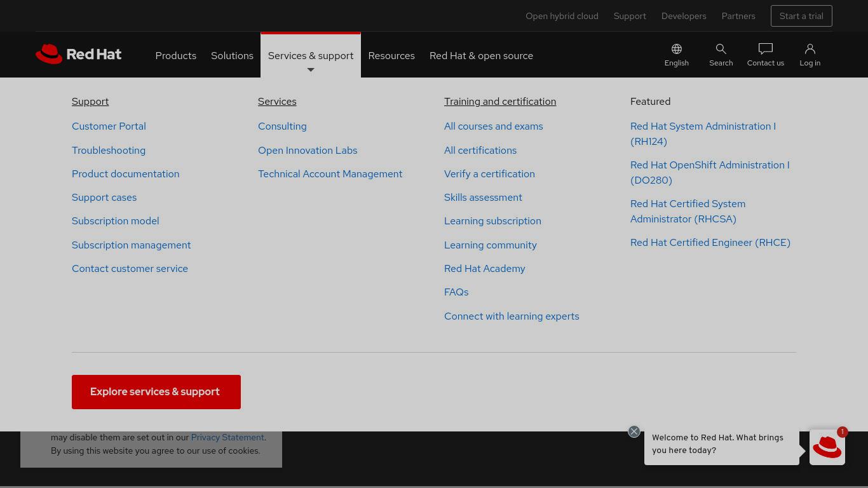This screenshot has width=868, height=488.
Task: Open Contact us chat bubble icon
Action: (x=766, y=49)
